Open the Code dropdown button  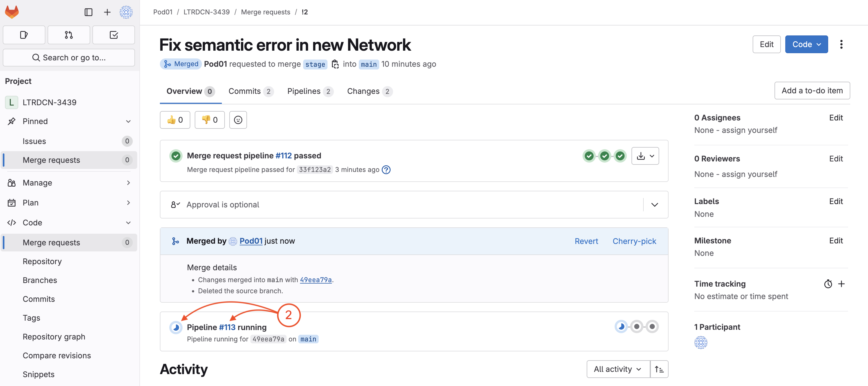[x=806, y=45]
